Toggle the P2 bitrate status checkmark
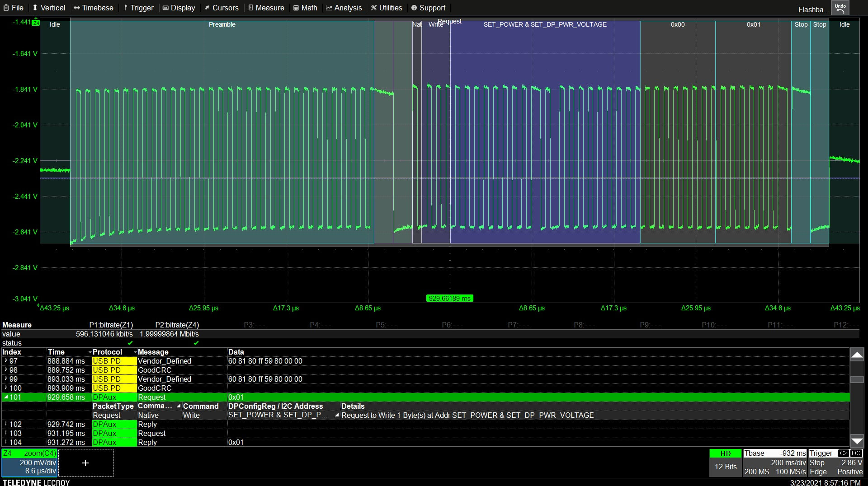The width and height of the screenshot is (868, 486). (x=196, y=343)
